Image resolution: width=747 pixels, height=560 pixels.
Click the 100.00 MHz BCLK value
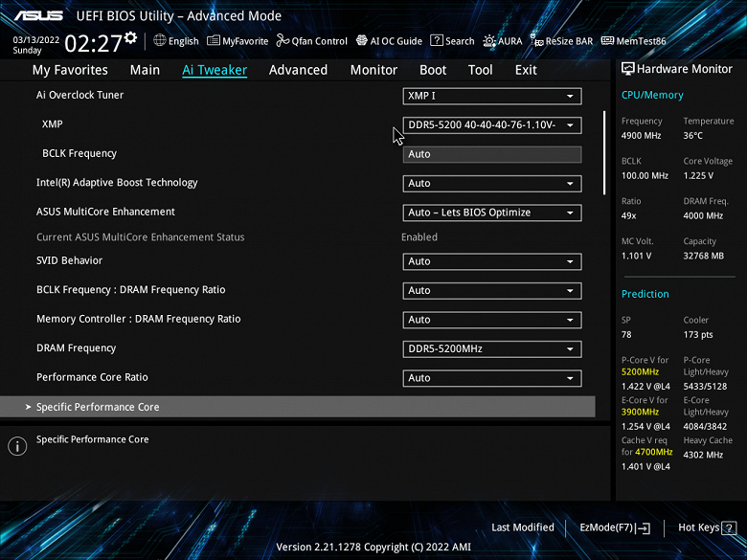(x=645, y=176)
